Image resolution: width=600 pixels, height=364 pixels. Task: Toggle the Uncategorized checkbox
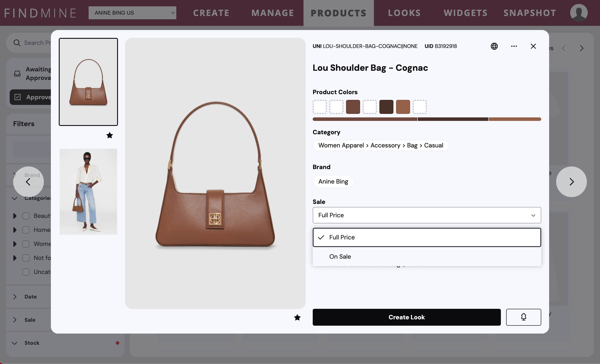[x=26, y=272]
